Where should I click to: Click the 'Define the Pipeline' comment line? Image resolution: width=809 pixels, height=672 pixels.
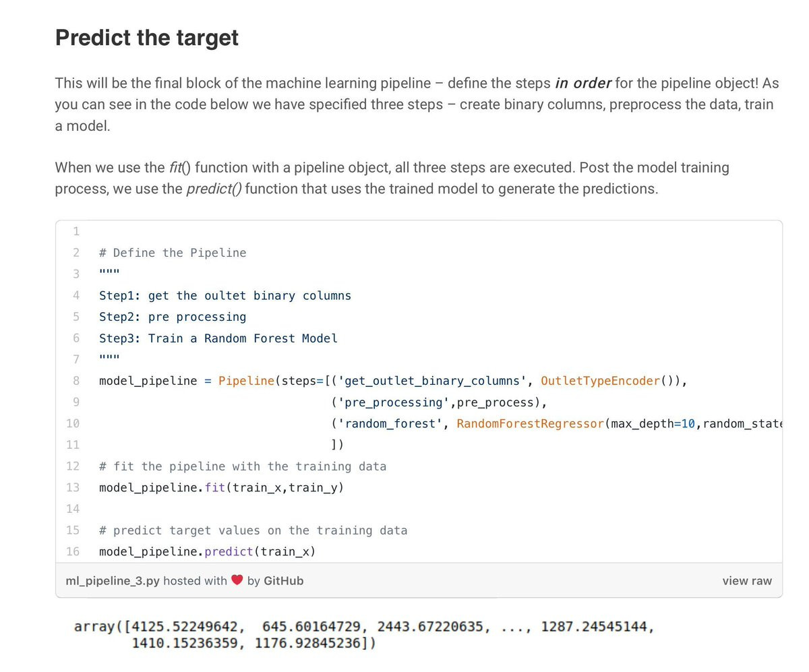[173, 253]
